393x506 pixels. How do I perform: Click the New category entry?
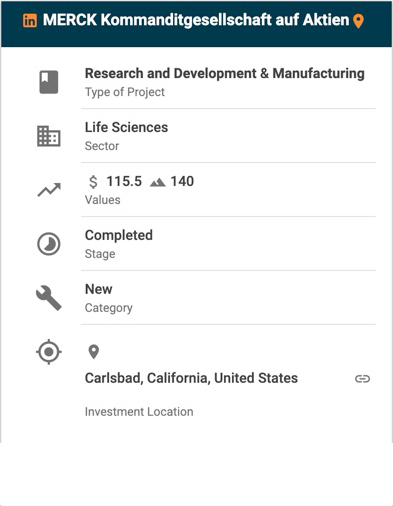[x=99, y=289]
